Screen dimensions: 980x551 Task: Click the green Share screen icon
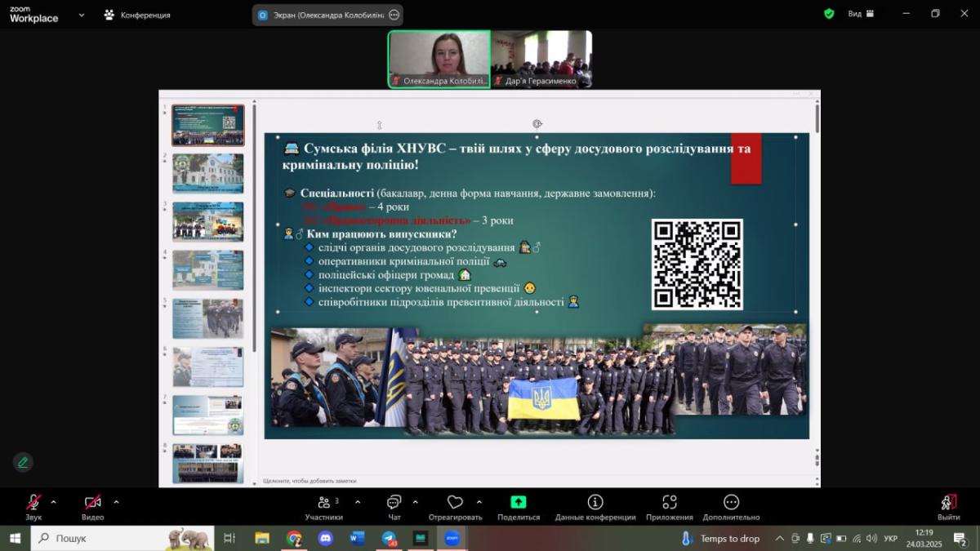pos(518,503)
